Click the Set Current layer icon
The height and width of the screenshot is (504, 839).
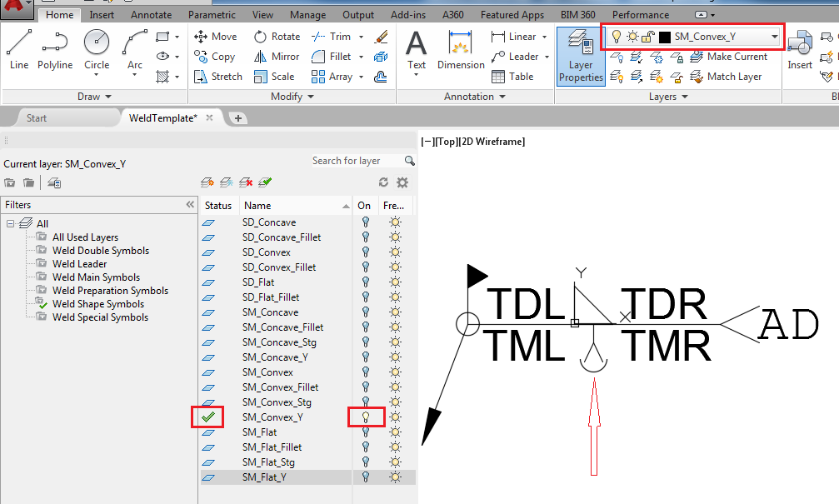(265, 182)
